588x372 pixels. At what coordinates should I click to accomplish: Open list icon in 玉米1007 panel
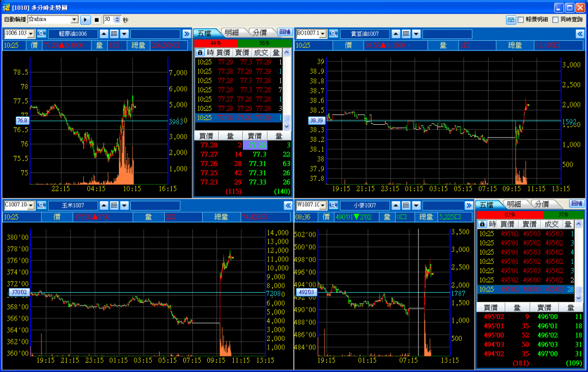(x=114, y=205)
